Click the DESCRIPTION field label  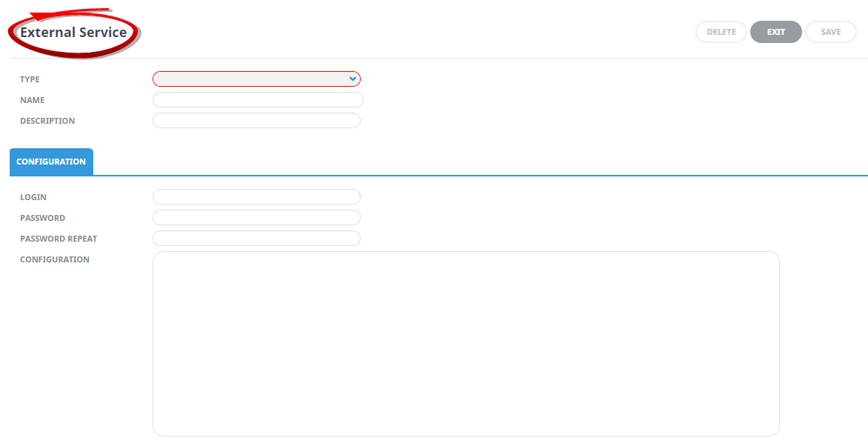coord(47,121)
